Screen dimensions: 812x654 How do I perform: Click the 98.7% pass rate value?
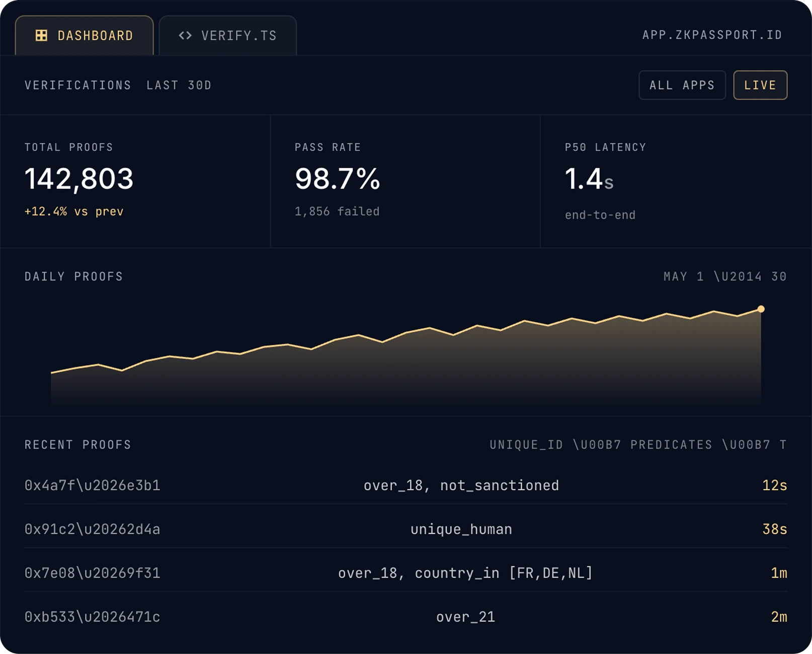click(x=338, y=179)
